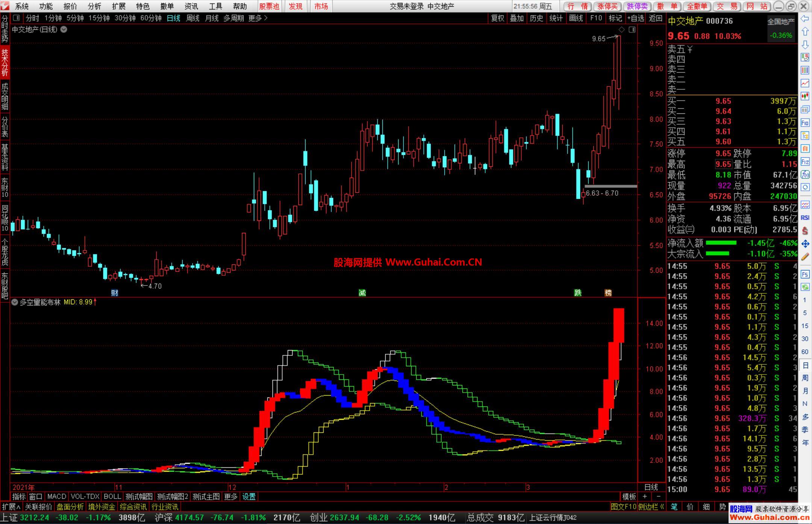Screen dimensions: 812x524
Task: Open the 模板 template selector
Action: (629, 497)
